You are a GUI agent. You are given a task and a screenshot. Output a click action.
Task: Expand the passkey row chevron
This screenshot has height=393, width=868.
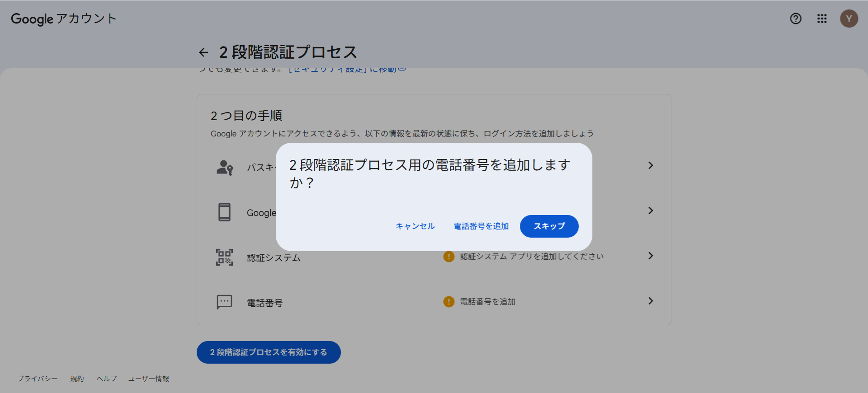click(651, 165)
